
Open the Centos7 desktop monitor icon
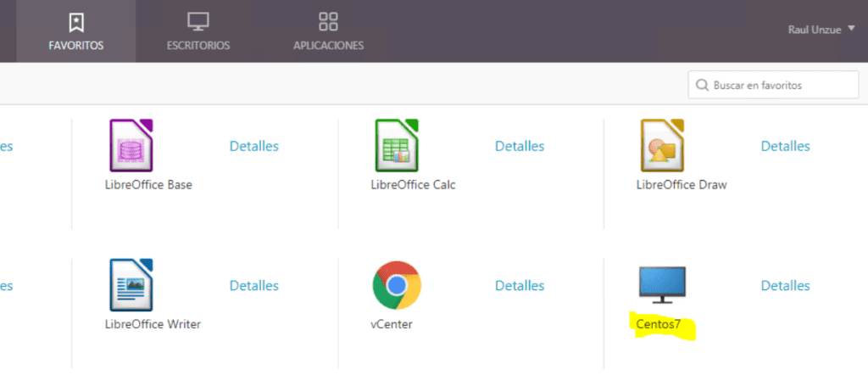pos(662,285)
